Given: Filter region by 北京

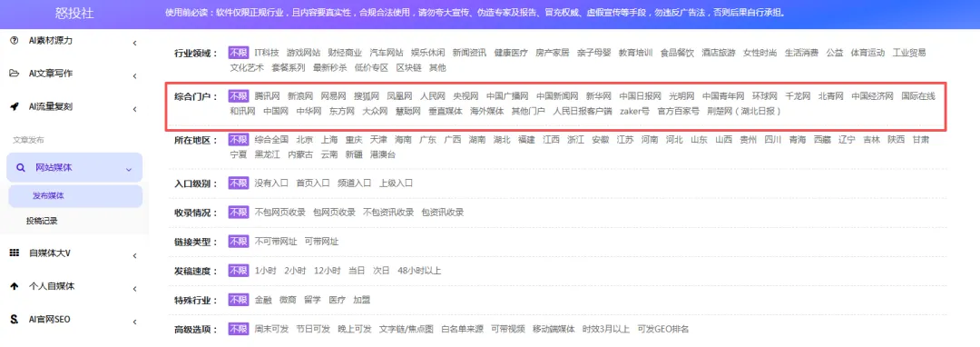Looking at the screenshot, I should (304, 139).
